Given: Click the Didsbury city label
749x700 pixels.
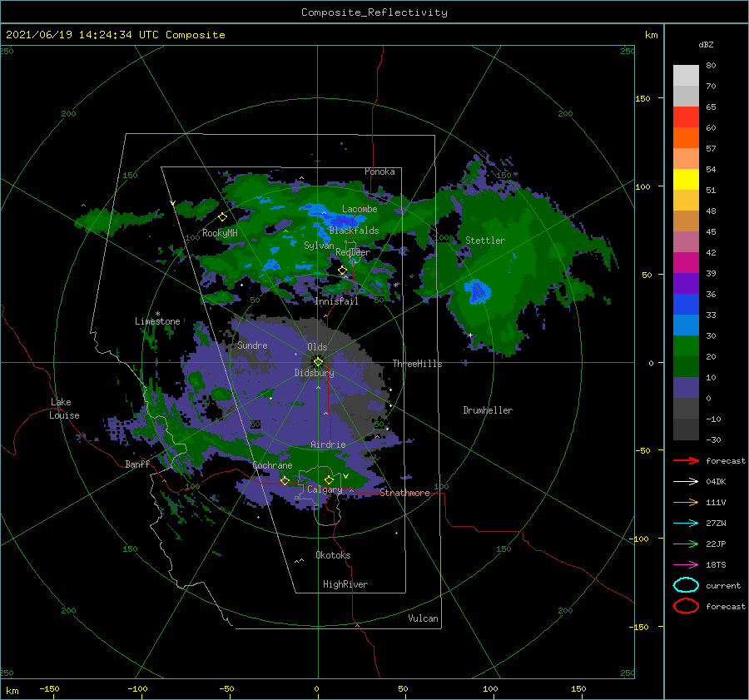Looking at the screenshot, I should [315, 373].
